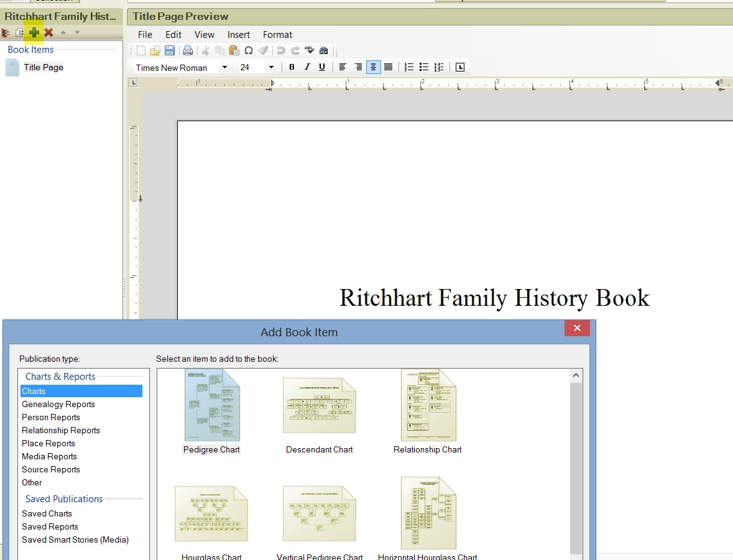Choose the Descendant Chart thumbnail
The height and width of the screenshot is (560, 733).
tap(320, 405)
